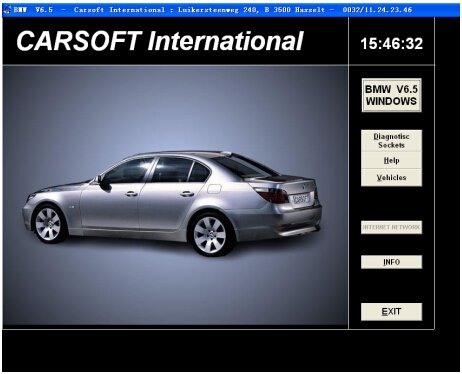Click the car's front wheel
Viewport: 462px width, 374px height.
coord(49,224)
